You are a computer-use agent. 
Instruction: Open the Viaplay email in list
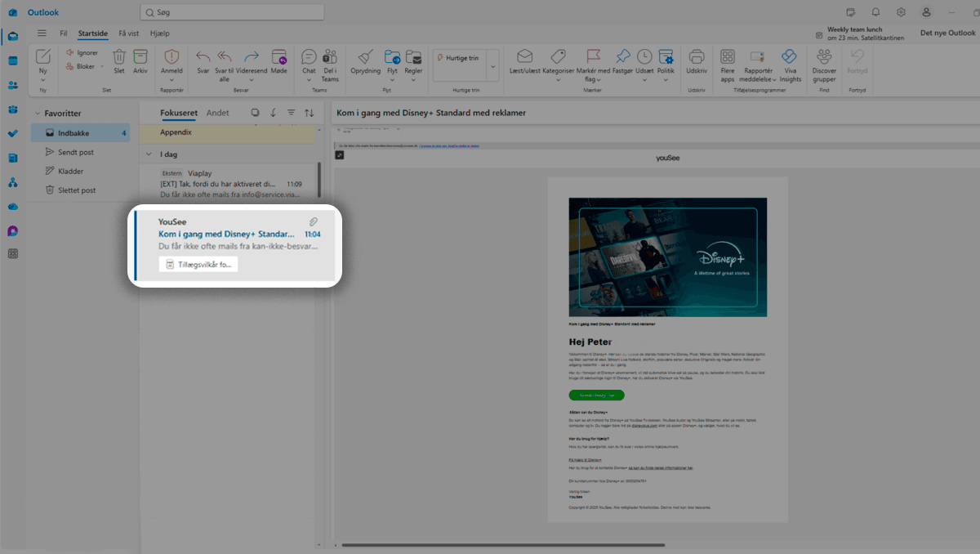[230, 183]
